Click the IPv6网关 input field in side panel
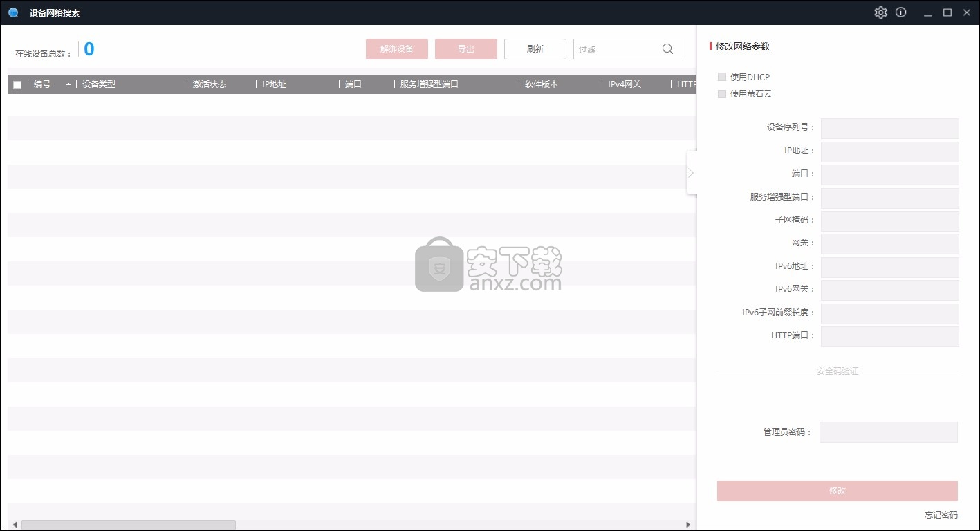Screen dimensions: 980x531 (890, 290)
